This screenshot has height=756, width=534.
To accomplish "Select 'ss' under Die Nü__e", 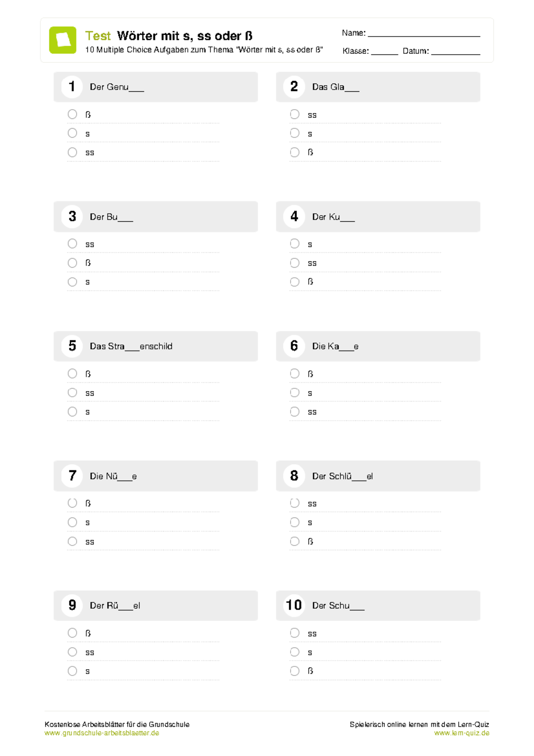I will coord(72,541).
